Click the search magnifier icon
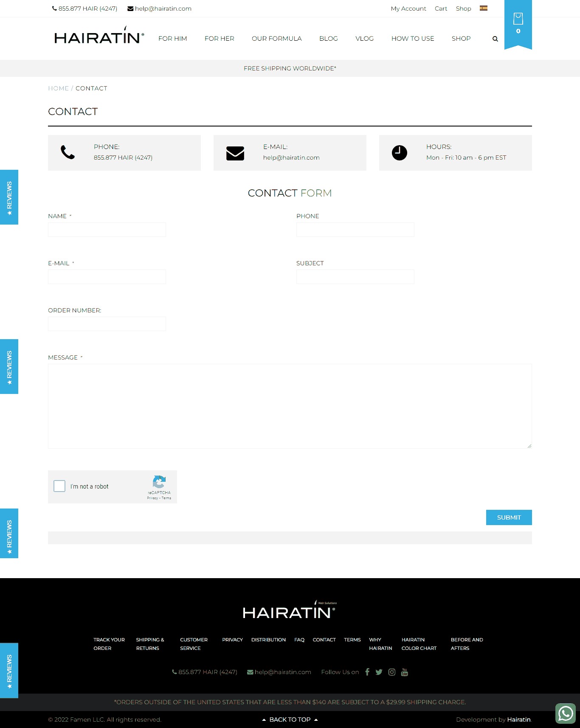Image resolution: width=580 pixels, height=728 pixels. click(495, 39)
